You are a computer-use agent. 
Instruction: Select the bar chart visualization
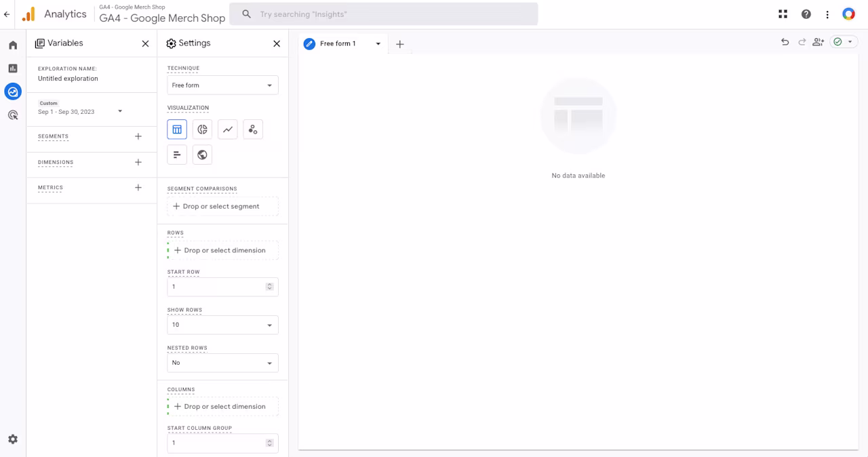pyautogui.click(x=177, y=155)
